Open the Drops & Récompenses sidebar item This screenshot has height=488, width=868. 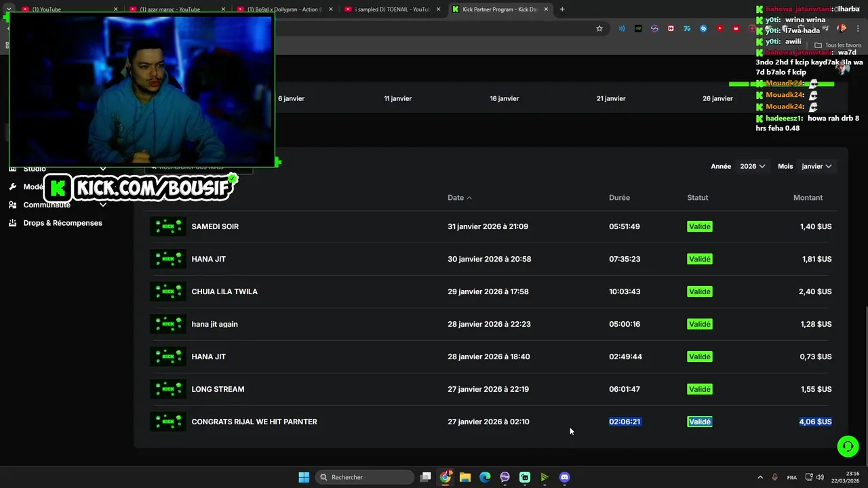click(62, 223)
